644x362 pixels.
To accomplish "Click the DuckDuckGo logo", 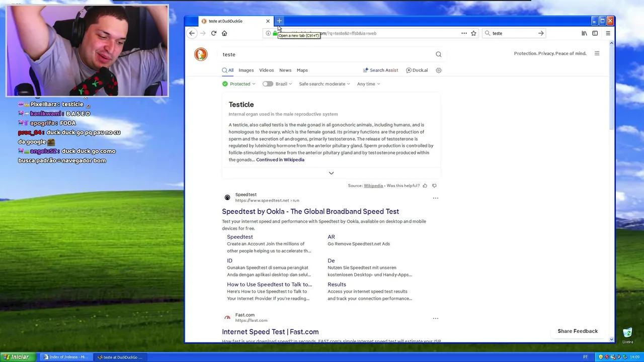I will click(x=201, y=54).
